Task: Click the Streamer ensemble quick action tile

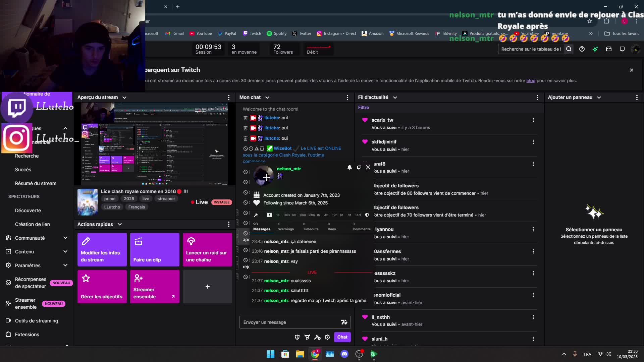Action: (155, 287)
